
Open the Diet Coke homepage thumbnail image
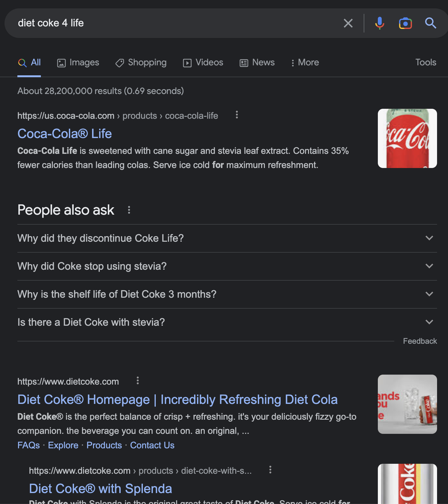point(407,404)
